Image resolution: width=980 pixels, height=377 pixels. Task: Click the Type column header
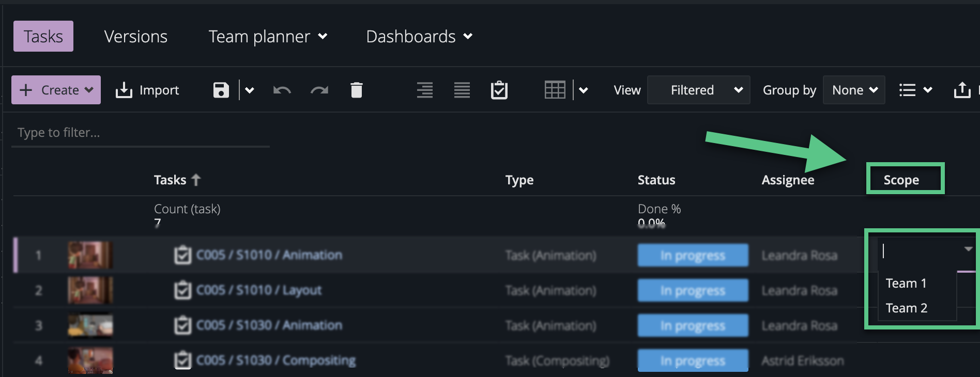(519, 180)
